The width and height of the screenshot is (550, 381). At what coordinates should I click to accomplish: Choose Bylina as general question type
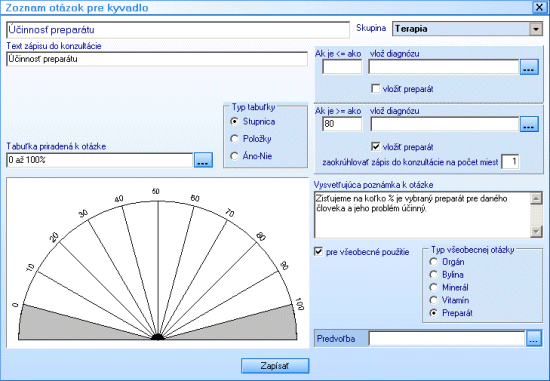(434, 274)
